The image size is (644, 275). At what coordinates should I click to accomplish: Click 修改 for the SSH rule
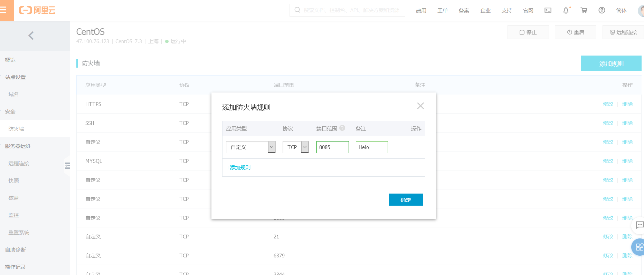coord(608,123)
